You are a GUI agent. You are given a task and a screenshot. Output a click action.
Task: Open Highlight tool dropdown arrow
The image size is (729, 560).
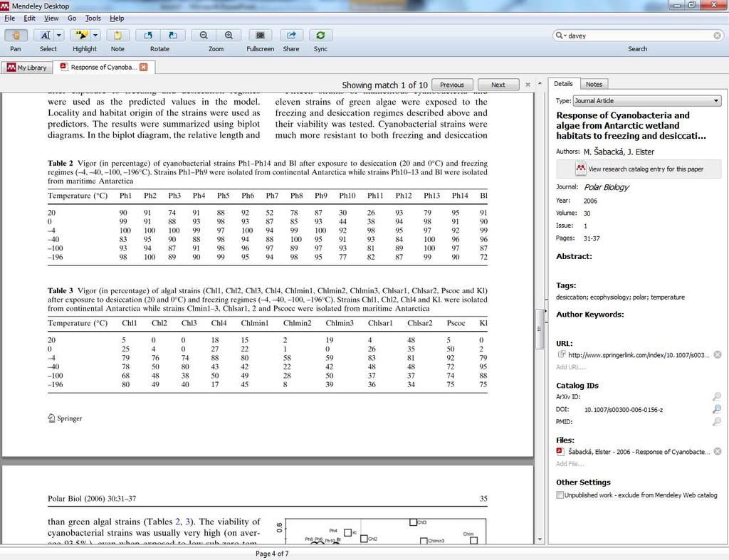[95, 36]
